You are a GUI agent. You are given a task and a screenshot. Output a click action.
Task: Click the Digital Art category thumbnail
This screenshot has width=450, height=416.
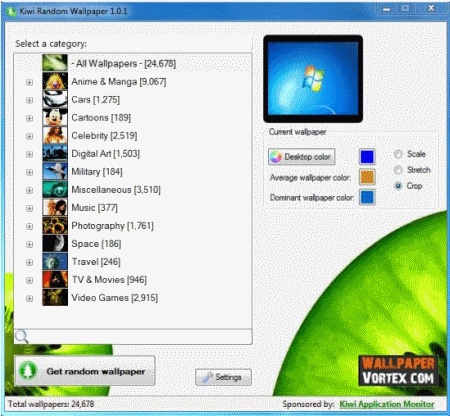pos(55,153)
